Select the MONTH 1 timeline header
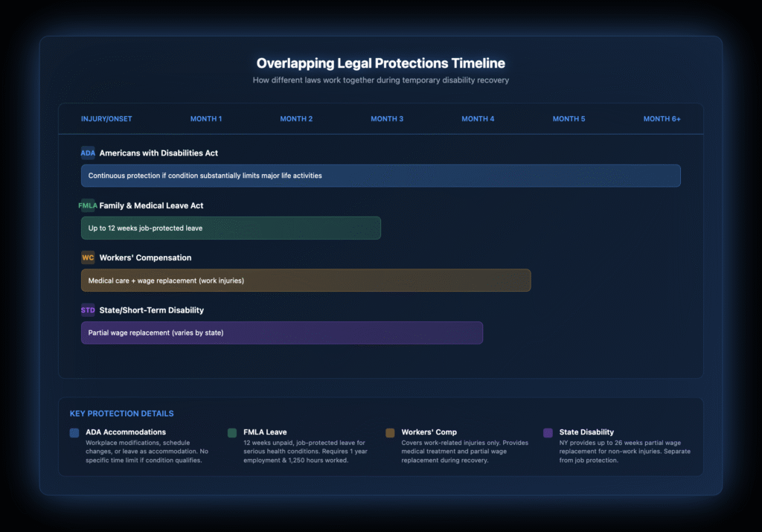This screenshot has height=532, width=762. pos(206,119)
